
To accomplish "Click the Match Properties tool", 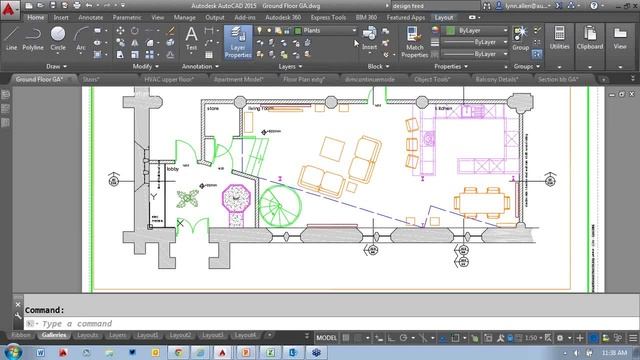I will [x=414, y=42].
